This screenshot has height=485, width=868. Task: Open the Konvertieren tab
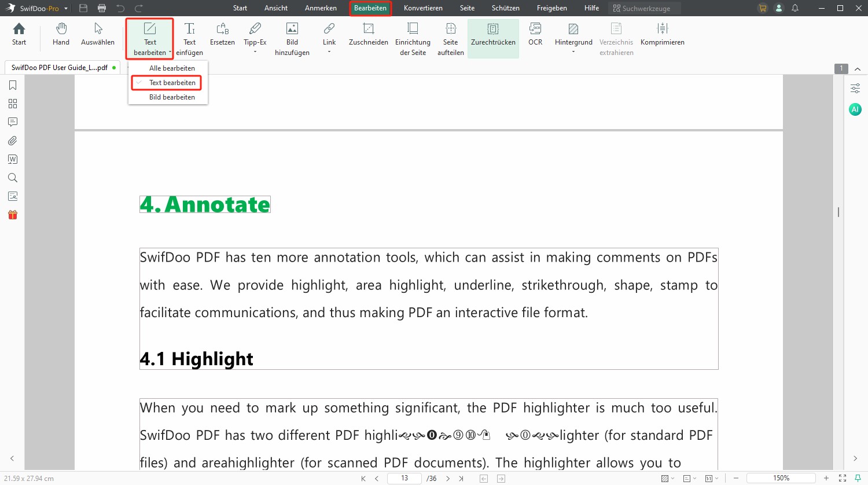423,8
